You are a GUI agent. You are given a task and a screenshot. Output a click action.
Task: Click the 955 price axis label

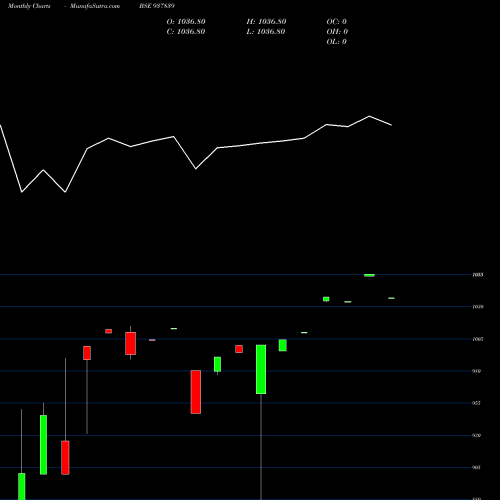click(x=476, y=403)
